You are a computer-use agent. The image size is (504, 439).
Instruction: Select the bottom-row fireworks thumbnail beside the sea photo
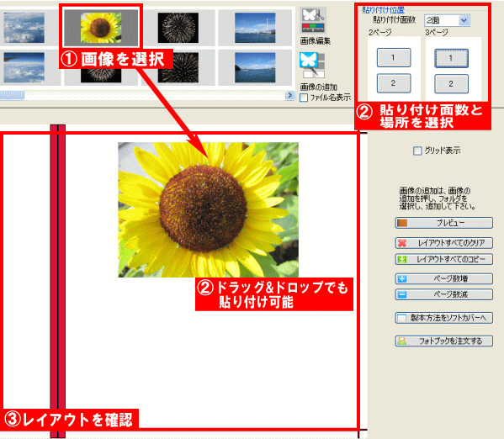(178, 67)
